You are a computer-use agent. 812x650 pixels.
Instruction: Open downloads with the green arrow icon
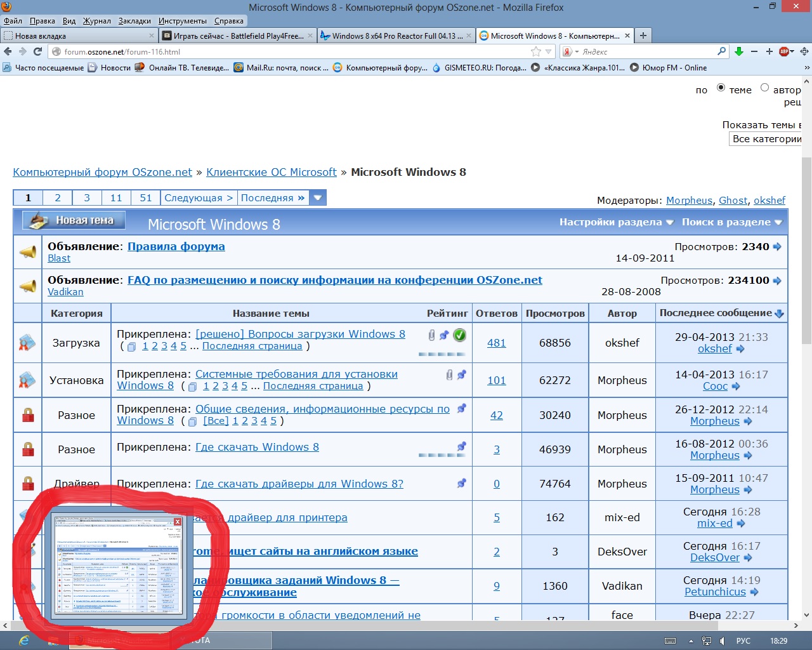pyautogui.click(x=739, y=51)
